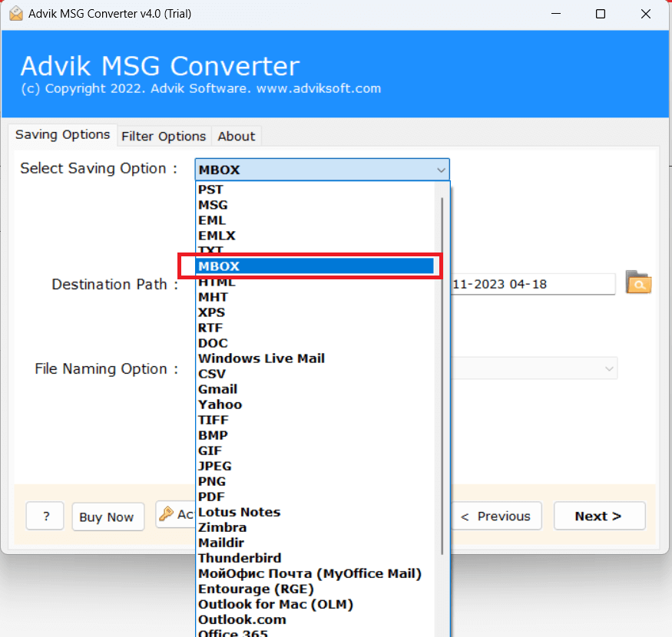Select МойОфис Почта (MyOffice Mail) option
672x637 pixels.
pyautogui.click(x=316, y=573)
